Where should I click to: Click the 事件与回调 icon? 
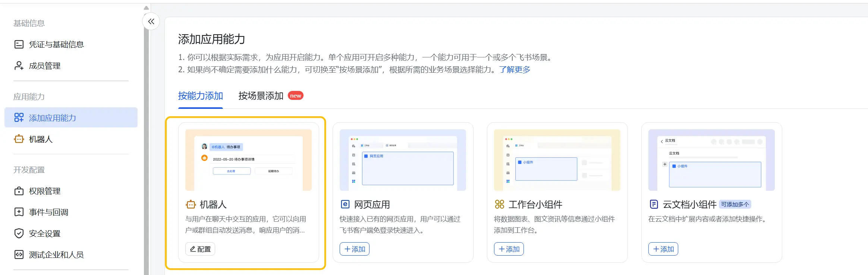point(19,212)
